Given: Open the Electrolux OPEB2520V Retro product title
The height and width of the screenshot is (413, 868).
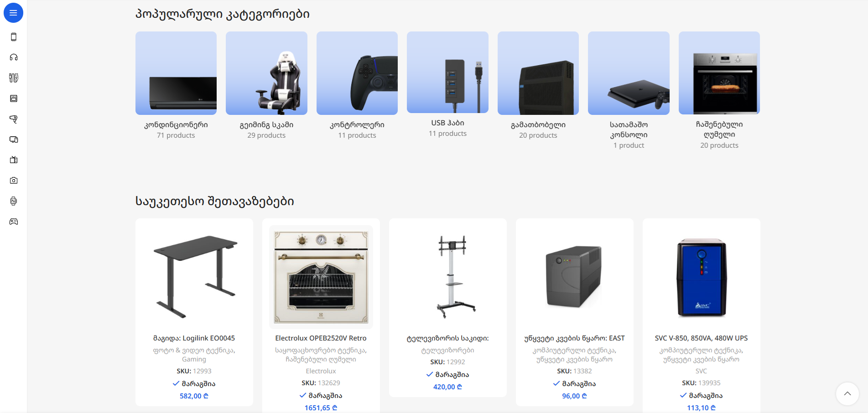Looking at the screenshot, I should tap(321, 338).
